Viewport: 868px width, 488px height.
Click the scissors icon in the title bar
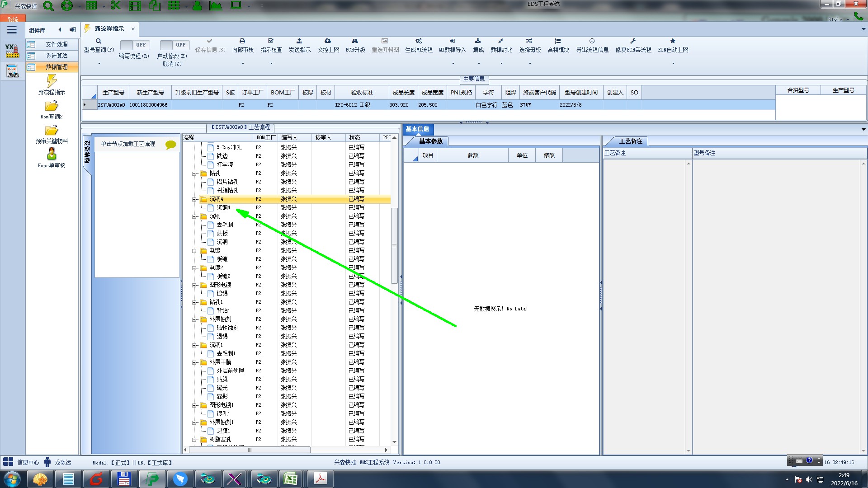(x=116, y=5)
